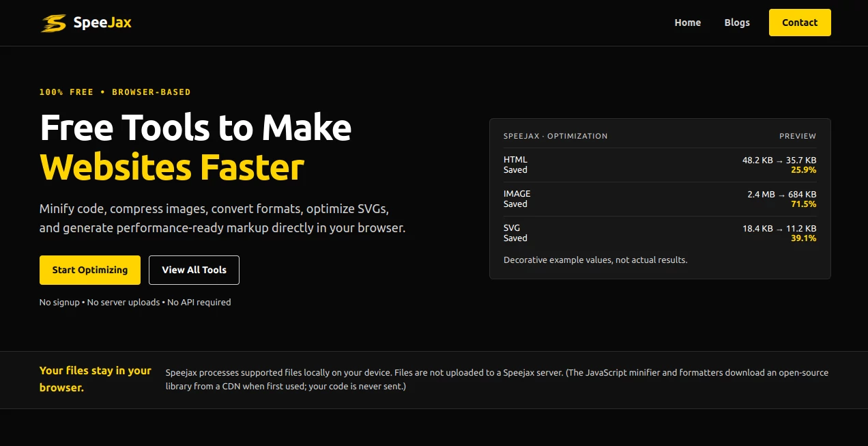This screenshot has width=868, height=446.
Task: Click the "48.2 KB → 35.7 KB" value
Action: coord(779,160)
